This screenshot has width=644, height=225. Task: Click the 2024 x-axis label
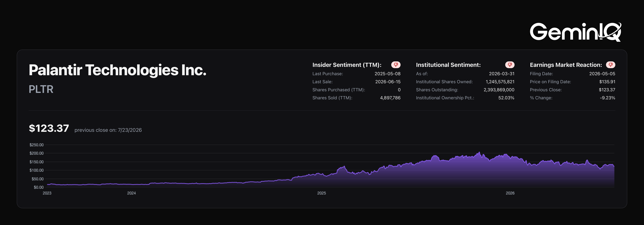click(x=131, y=193)
